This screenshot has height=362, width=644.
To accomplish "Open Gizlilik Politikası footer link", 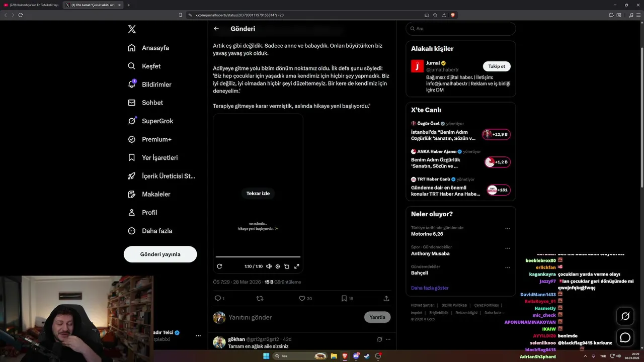I will pyautogui.click(x=454, y=305).
